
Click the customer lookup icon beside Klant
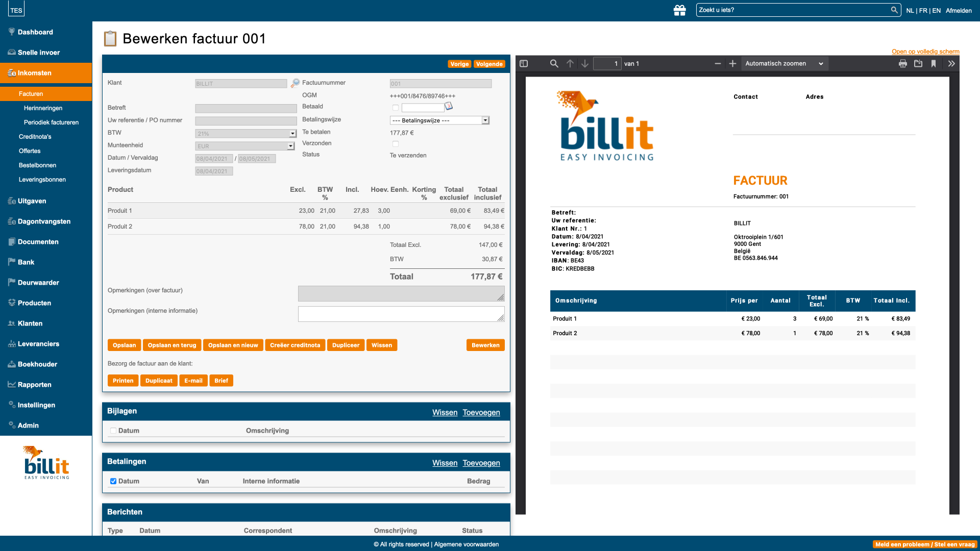(296, 83)
